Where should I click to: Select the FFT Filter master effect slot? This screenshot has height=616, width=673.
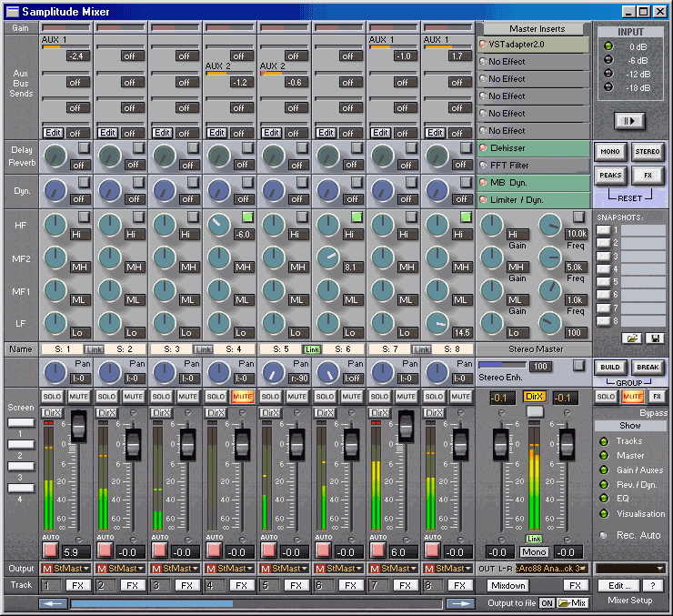tap(533, 166)
